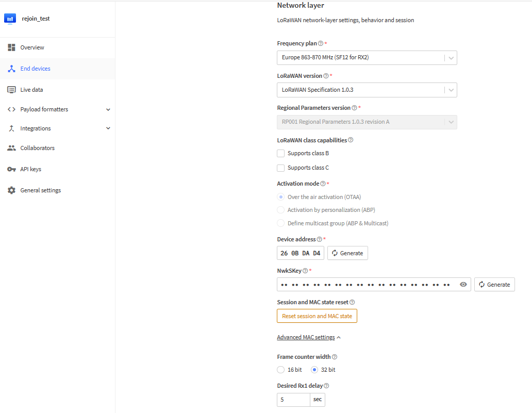Click Reset session and MAC state button

pyautogui.click(x=317, y=316)
